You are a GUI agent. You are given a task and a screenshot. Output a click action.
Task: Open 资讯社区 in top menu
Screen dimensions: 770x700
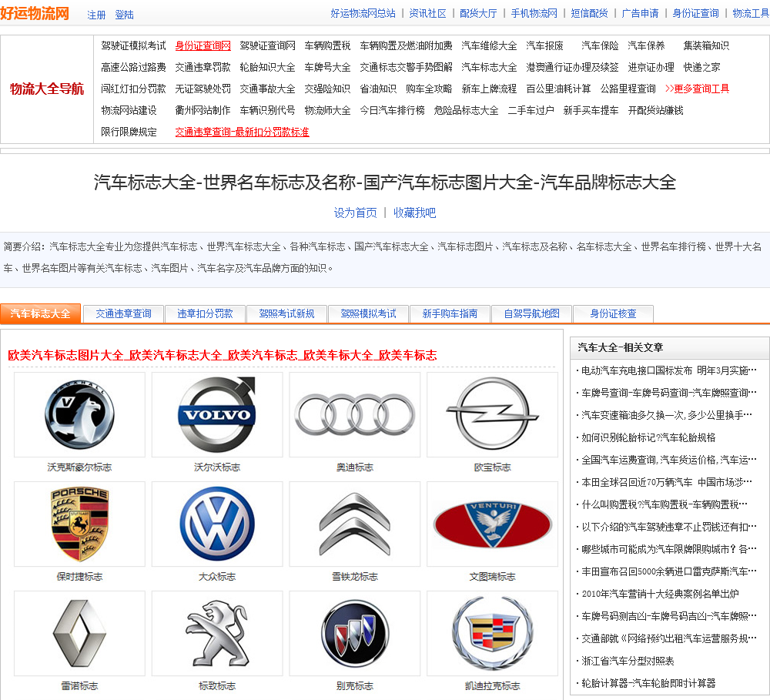click(427, 13)
